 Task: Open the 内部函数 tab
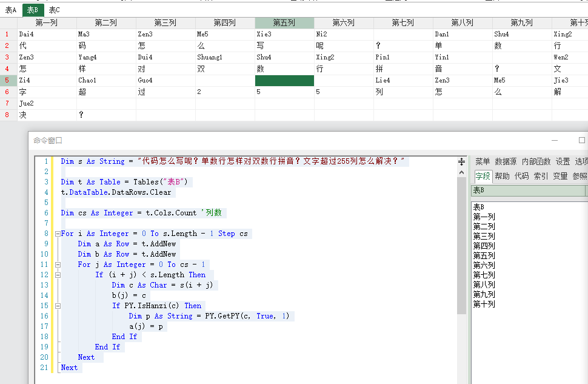[x=536, y=161]
